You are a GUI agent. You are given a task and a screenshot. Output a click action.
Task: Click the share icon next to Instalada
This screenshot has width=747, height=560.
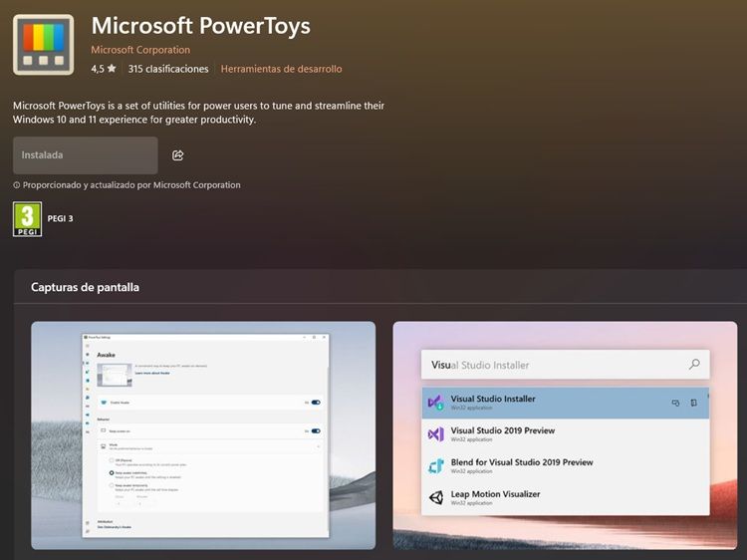[x=177, y=155]
